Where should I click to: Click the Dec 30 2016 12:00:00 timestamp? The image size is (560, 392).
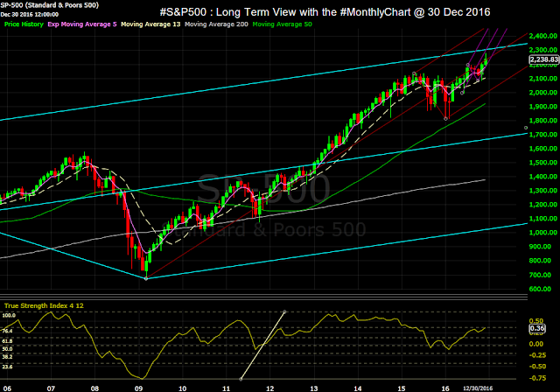point(29,15)
